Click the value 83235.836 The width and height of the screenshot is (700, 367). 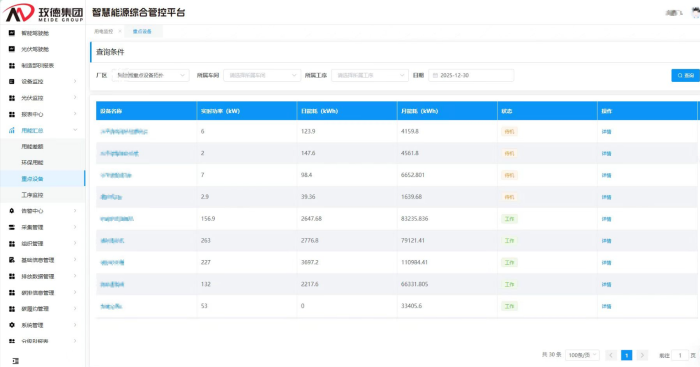[x=415, y=219]
